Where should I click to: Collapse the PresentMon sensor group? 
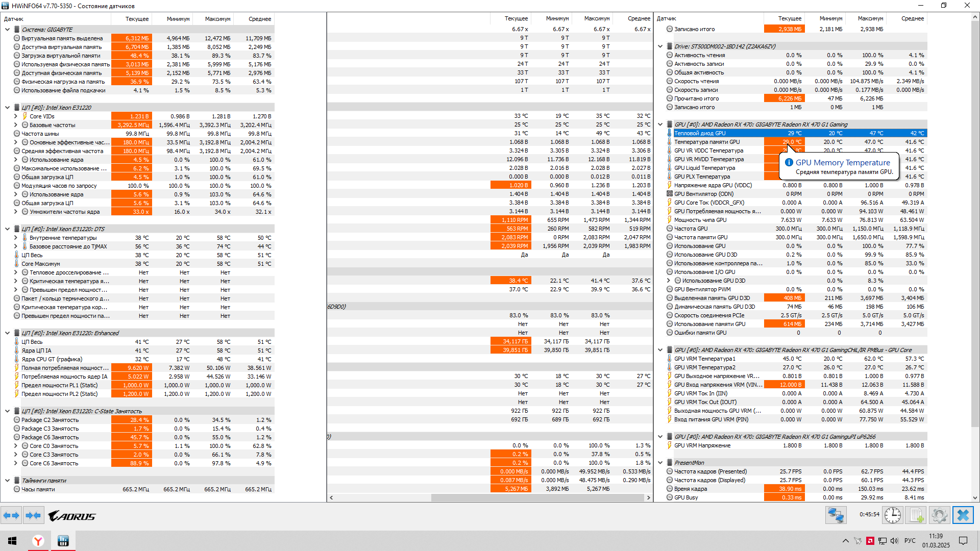point(660,463)
